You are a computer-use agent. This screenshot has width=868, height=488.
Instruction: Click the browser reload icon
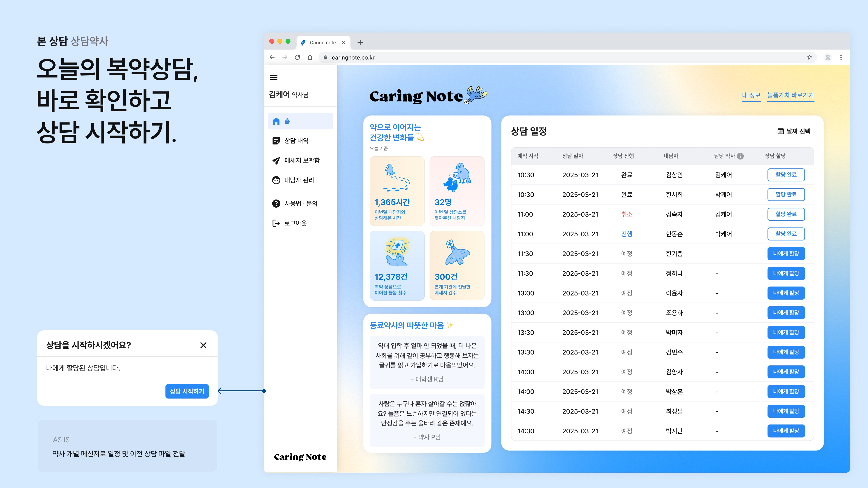coord(297,58)
